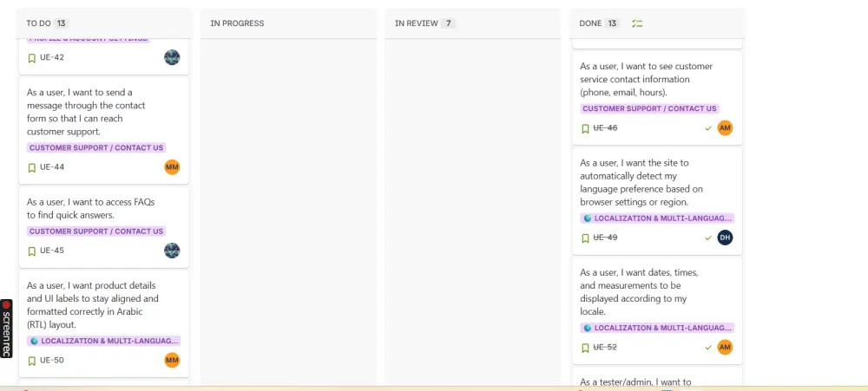This screenshot has width=868, height=391.
Task: Open assignee avatar on UE-42 card
Action: pos(172,57)
